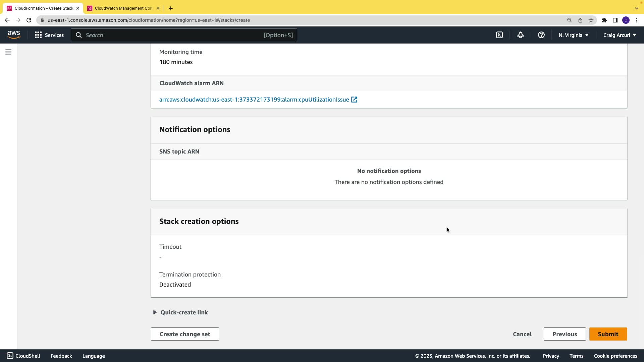Click the Create change set button
Image resolution: width=644 pixels, height=362 pixels.
coord(185,334)
